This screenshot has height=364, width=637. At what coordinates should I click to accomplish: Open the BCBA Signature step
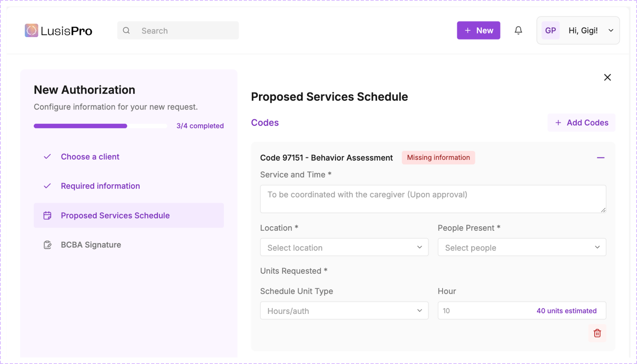(x=91, y=245)
